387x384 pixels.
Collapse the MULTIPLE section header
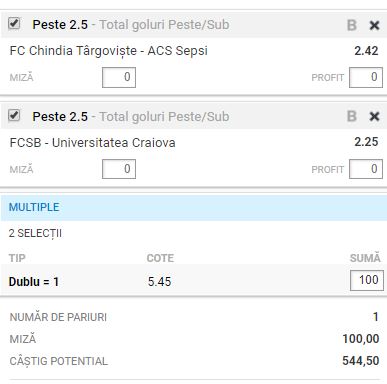point(193,208)
